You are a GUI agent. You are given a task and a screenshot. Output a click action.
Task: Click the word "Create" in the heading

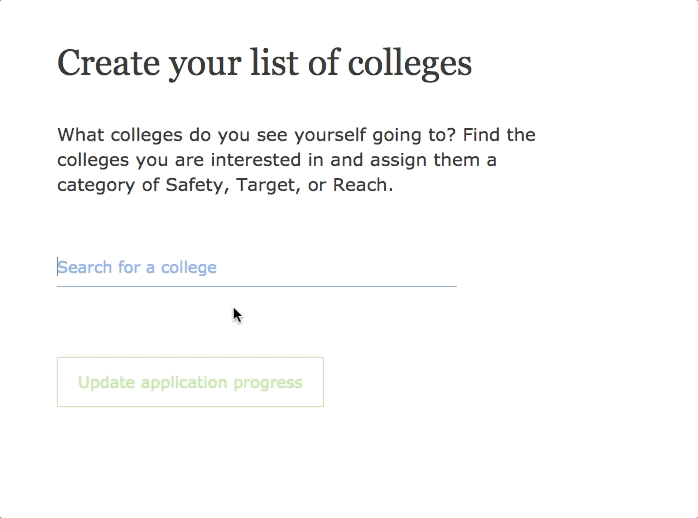pyautogui.click(x=105, y=63)
